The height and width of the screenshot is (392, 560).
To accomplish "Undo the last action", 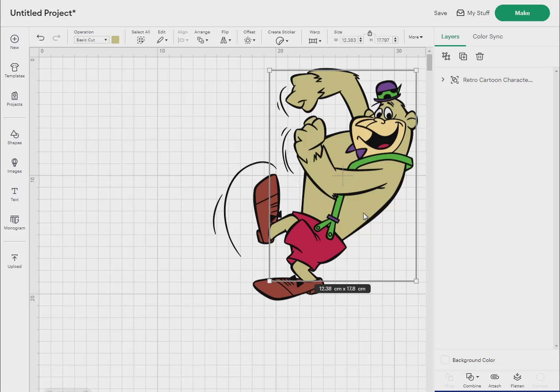I will point(41,38).
